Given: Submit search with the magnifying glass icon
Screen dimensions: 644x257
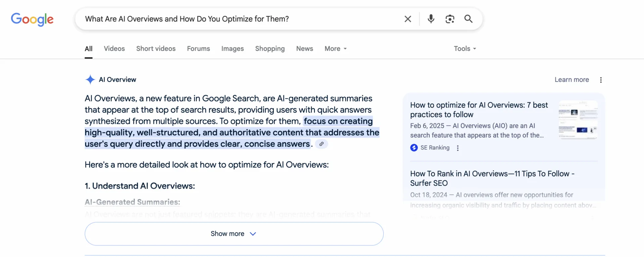Looking at the screenshot, I should 469,19.
